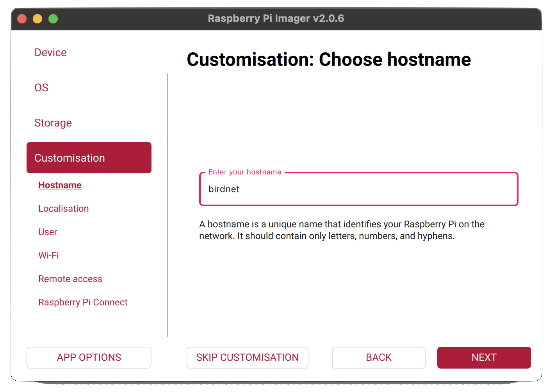Click the yellow minimize circle

click(x=37, y=18)
